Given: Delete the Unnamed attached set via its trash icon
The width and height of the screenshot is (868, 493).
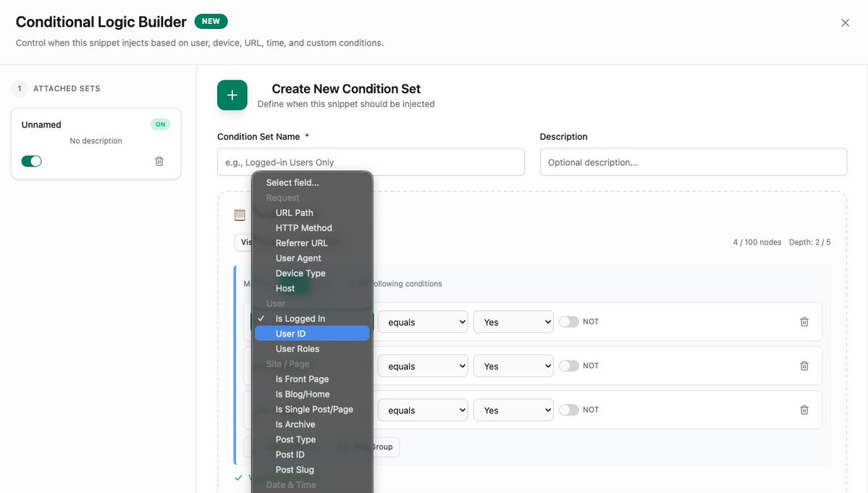Looking at the screenshot, I should [x=159, y=161].
